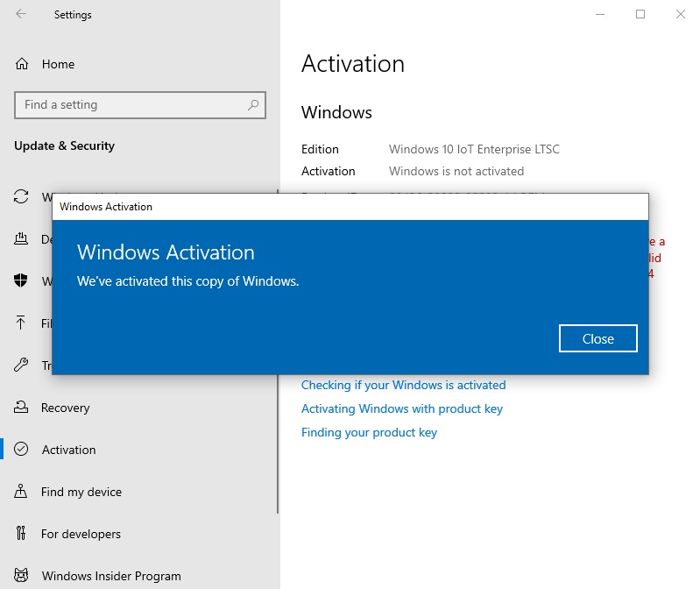Close the Windows Activation dialog
The height and width of the screenshot is (589, 700).
click(x=597, y=338)
